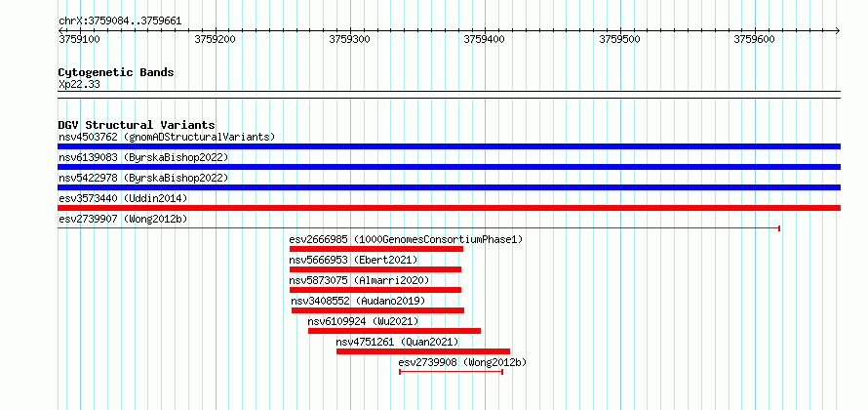Click the chrX:3759084..3759661 region label
Viewport: 868px width, 410px height.
tap(120, 21)
